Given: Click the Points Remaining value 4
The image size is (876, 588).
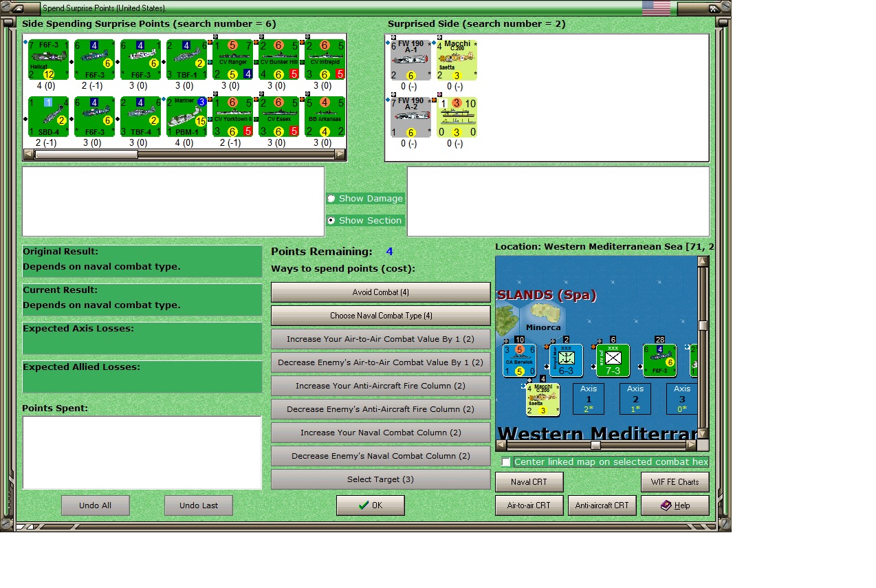Looking at the screenshot, I should [389, 252].
